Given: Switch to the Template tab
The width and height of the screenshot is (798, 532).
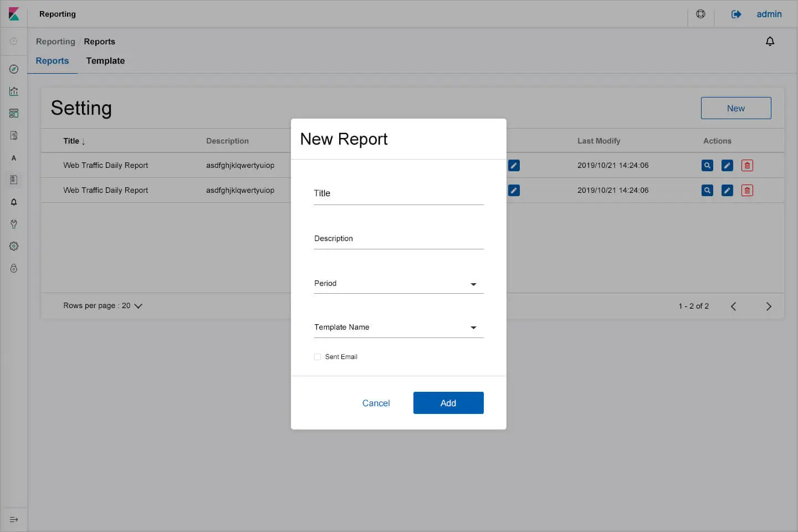Looking at the screenshot, I should pyautogui.click(x=105, y=61).
